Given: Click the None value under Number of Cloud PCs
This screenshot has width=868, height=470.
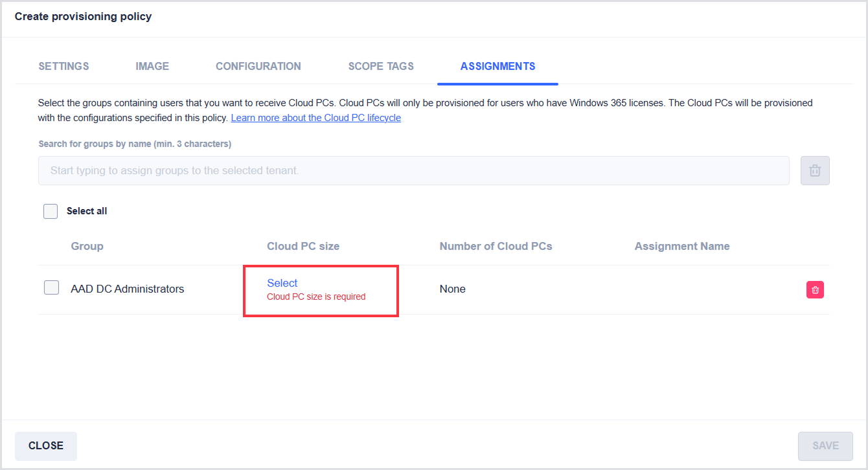Looking at the screenshot, I should click(x=452, y=289).
